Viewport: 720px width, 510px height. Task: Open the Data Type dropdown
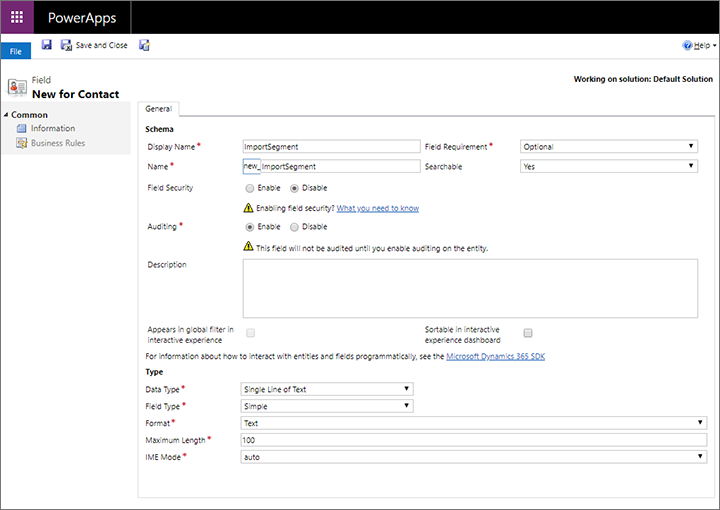pos(327,388)
